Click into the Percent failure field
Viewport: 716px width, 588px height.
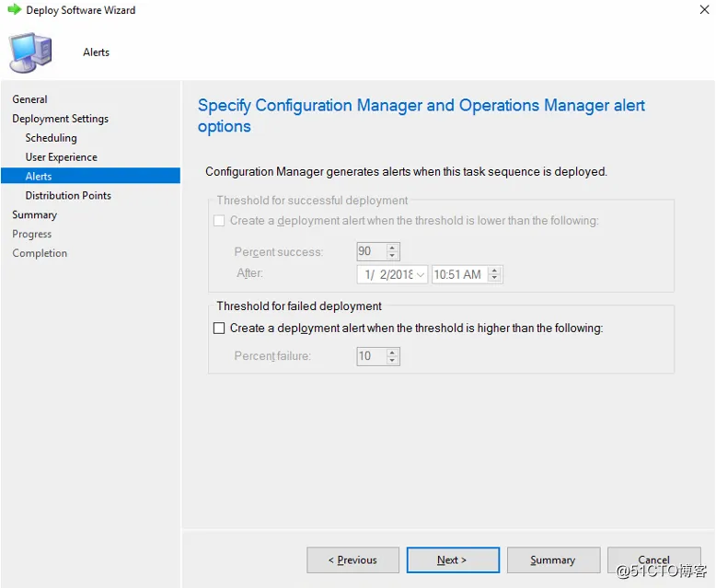point(371,356)
